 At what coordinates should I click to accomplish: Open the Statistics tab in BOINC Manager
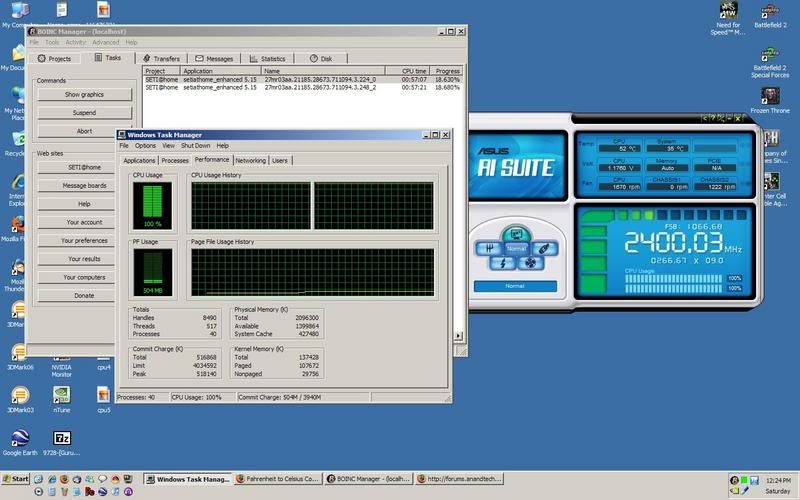pyautogui.click(x=267, y=59)
